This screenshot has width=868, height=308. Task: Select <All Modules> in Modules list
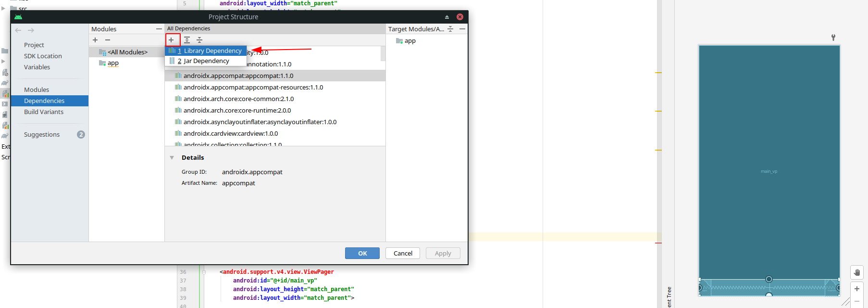(126, 52)
